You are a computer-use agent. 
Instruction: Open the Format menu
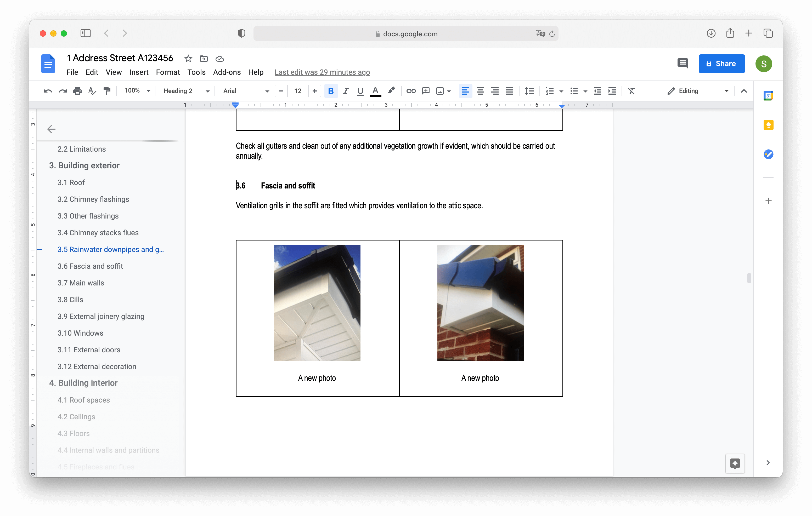168,72
